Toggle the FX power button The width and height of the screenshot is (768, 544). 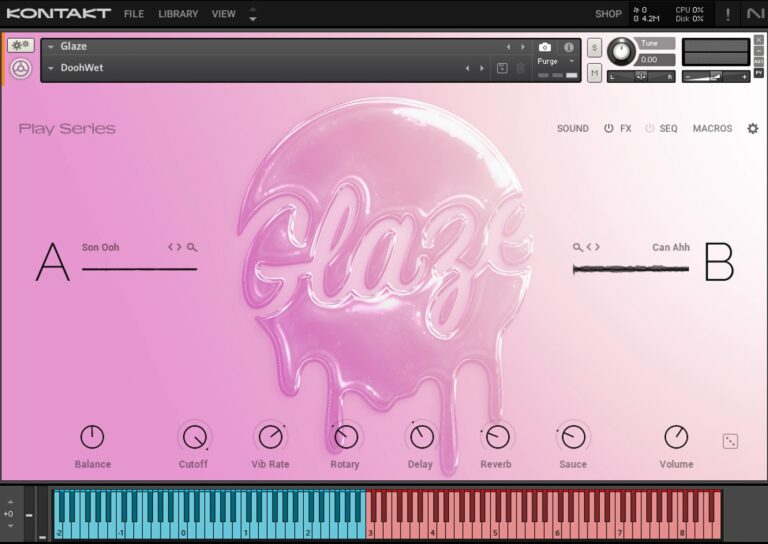608,128
